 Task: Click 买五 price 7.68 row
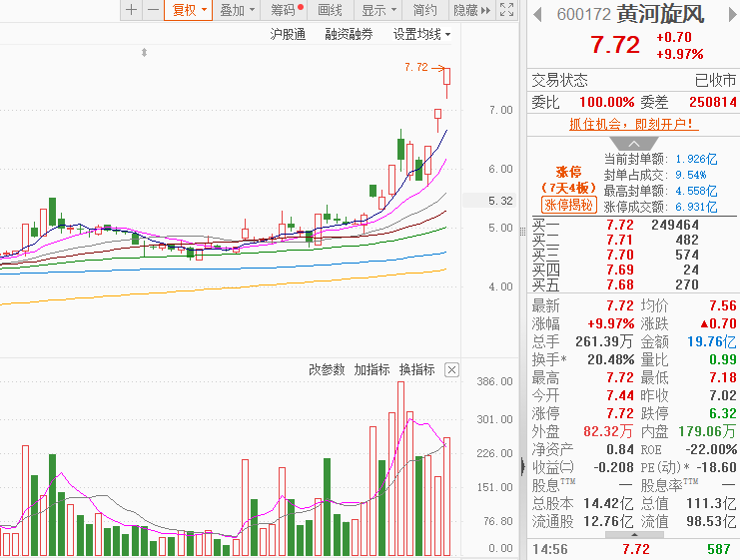pyautogui.click(x=632, y=284)
